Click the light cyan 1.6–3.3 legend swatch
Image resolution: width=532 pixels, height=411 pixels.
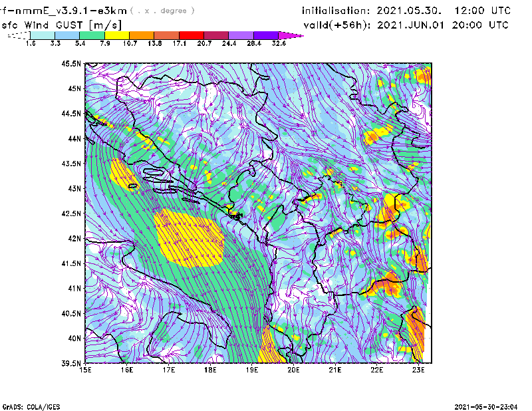(x=43, y=35)
